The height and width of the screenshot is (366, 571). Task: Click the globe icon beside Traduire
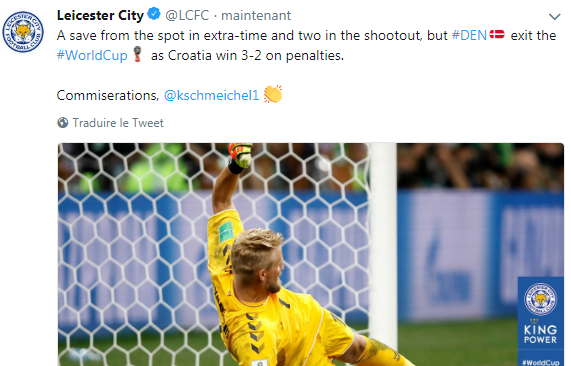63,123
